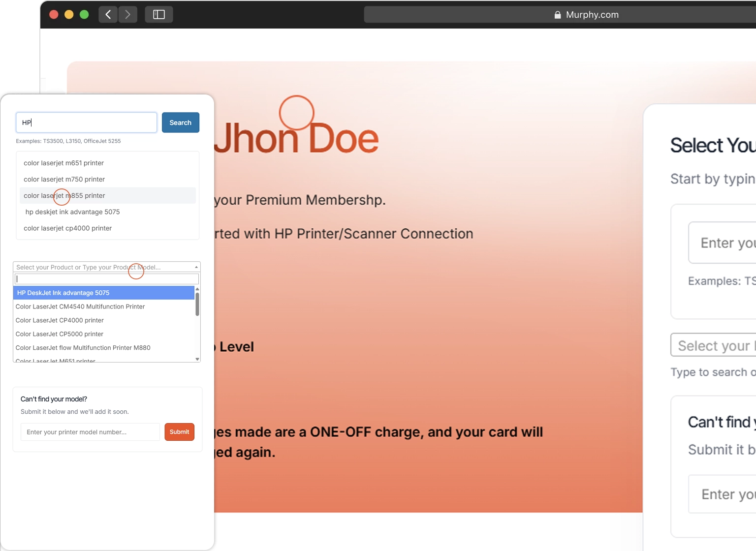Collapse the Select your Product dropdown
The image size is (756, 551).
[196, 267]
